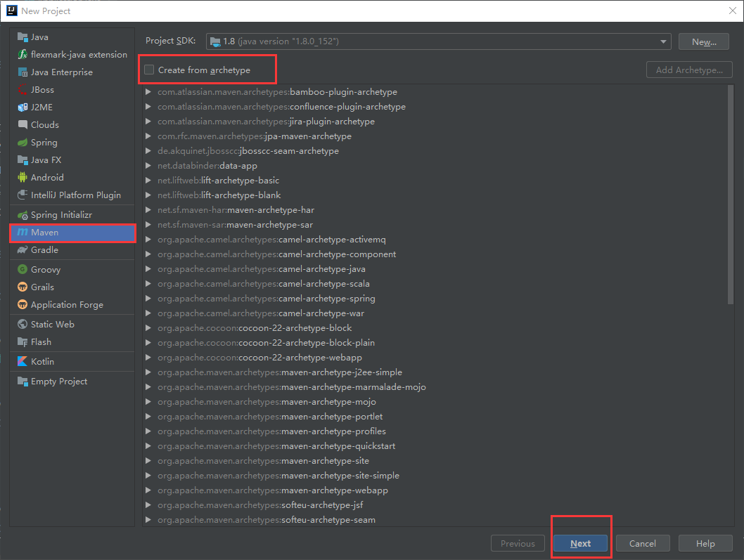Image resolution: width=744 pixels, height=560 pixels.
Task: Click the New... SDK button
Action: pos(704,41)
